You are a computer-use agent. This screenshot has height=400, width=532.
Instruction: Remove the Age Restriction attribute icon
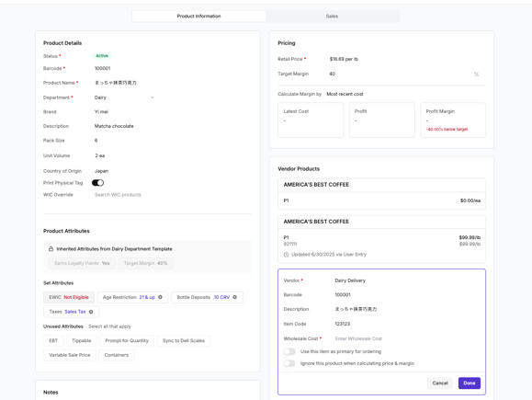click(x=160, y=297)
